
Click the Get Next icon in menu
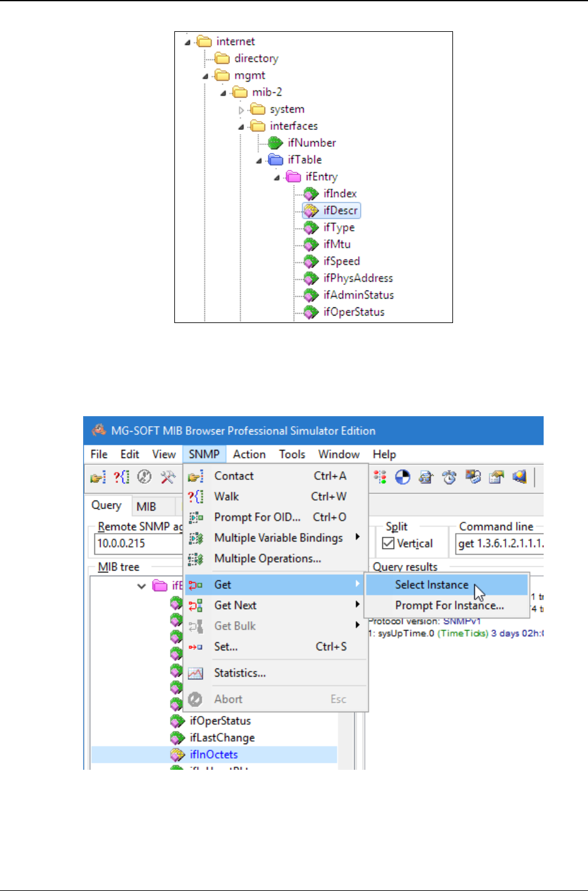[x=196, y=605]
